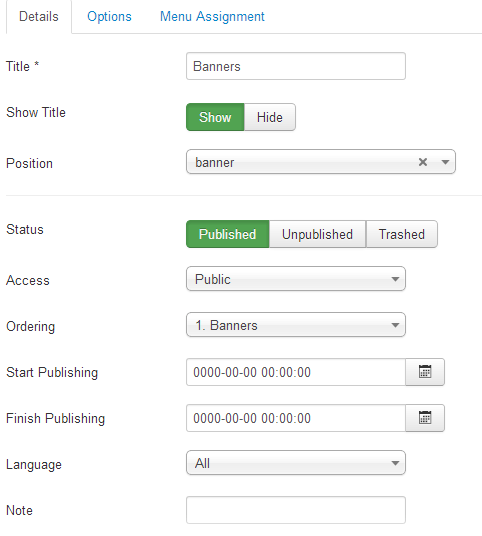Set Status to Published
The height and width of the screenshot is (536, 482).
228,234
